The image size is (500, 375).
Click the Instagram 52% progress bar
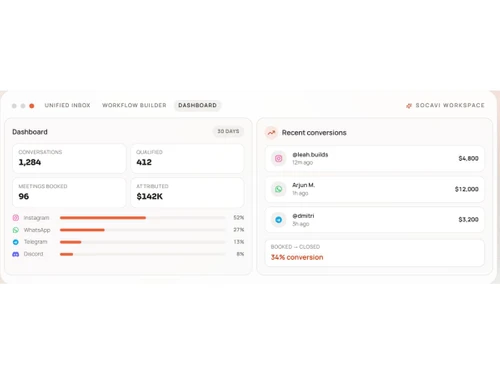(x=143, y=218)
